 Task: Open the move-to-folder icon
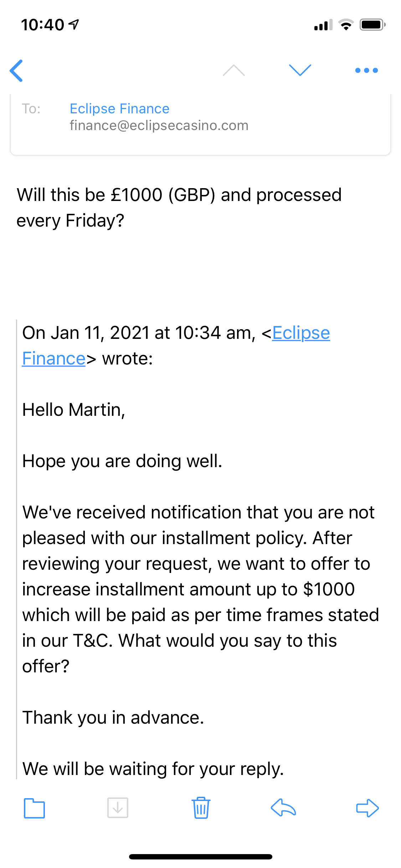[x=34, y=808]
